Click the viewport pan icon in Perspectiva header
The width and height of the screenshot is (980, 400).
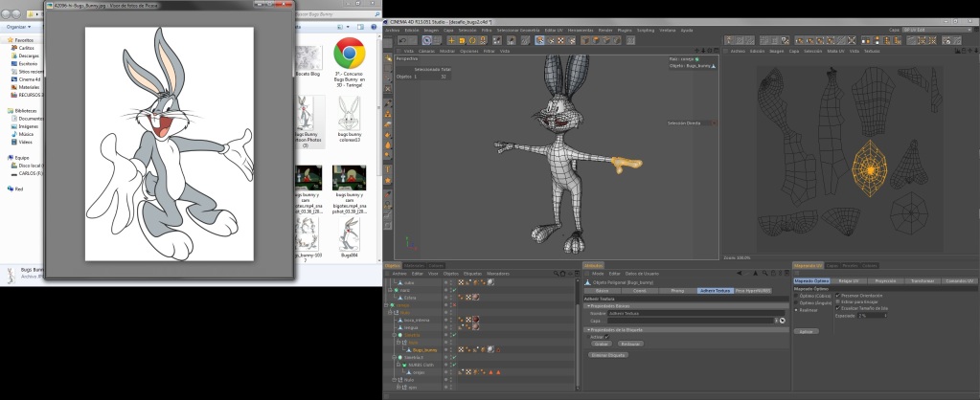tap(698, 51)
